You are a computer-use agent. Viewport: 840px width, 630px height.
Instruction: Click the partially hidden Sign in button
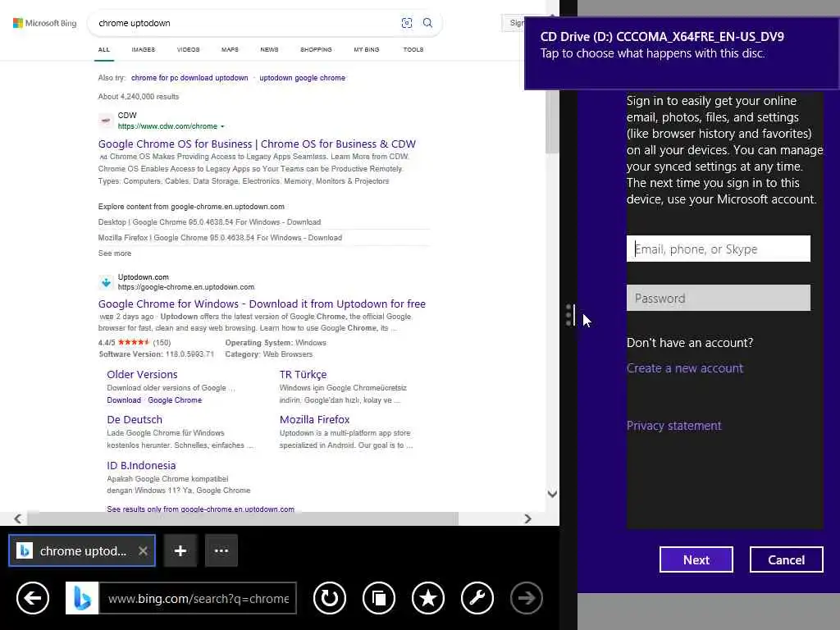tap(514, 23)
